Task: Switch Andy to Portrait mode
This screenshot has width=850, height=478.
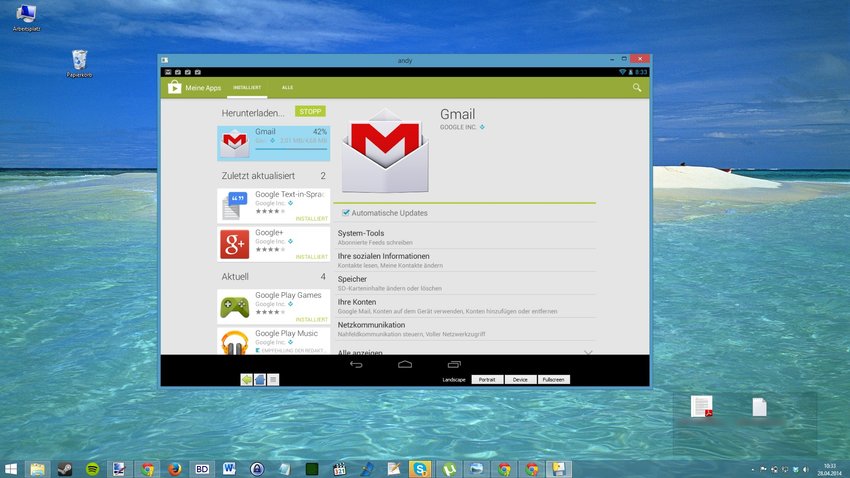Action: 487,379
